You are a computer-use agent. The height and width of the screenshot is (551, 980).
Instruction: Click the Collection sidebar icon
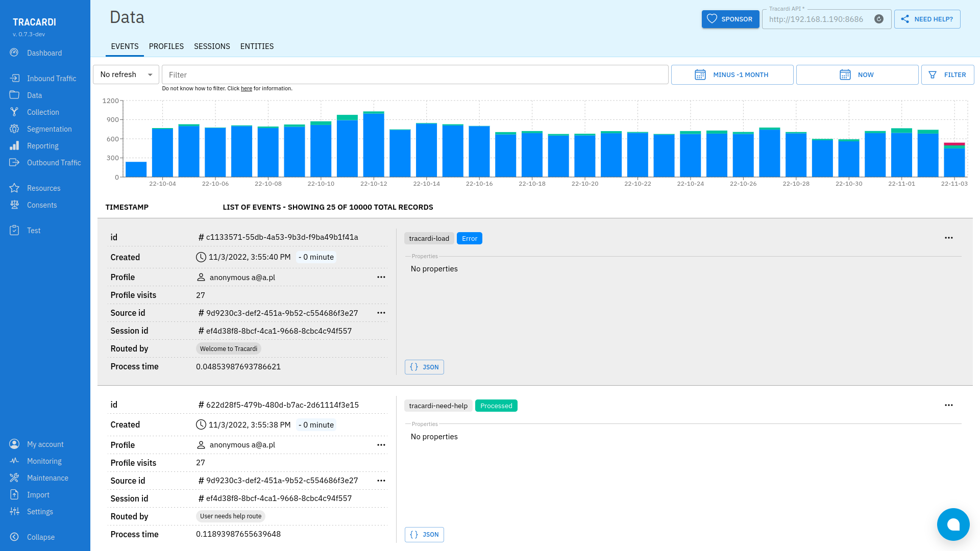[x=14, y=112]
